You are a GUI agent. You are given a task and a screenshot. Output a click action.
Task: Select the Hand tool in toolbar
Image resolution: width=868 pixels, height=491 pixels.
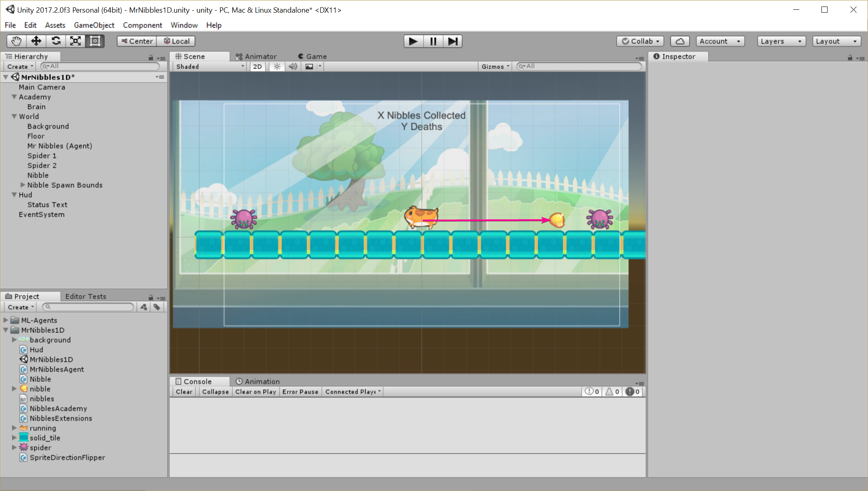pos(16,41)
